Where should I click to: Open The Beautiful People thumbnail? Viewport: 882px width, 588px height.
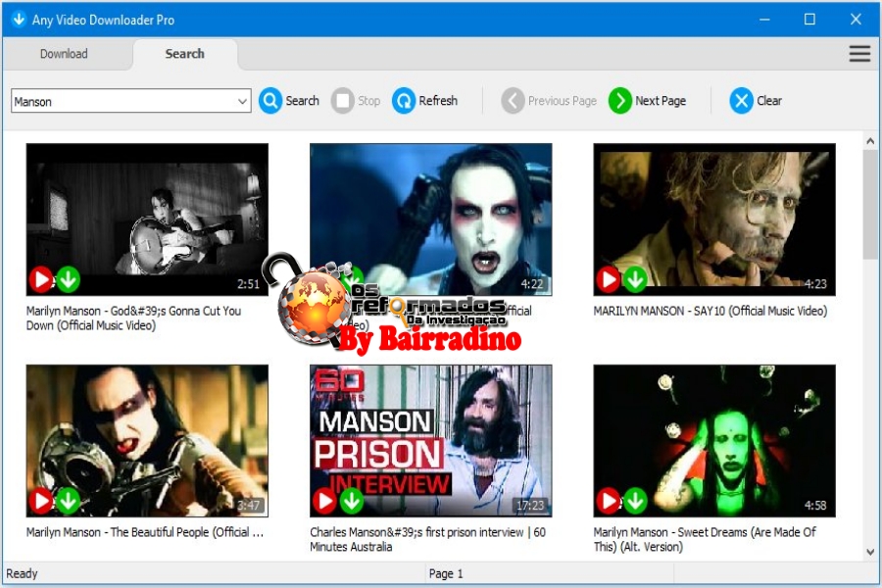click(147, 441)
